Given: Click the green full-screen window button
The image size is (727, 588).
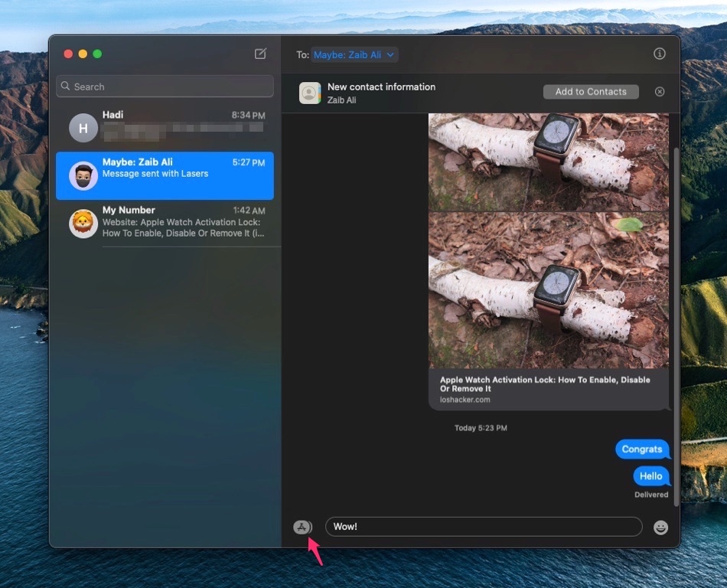Looking at the screenshot, I should [97, 54].
